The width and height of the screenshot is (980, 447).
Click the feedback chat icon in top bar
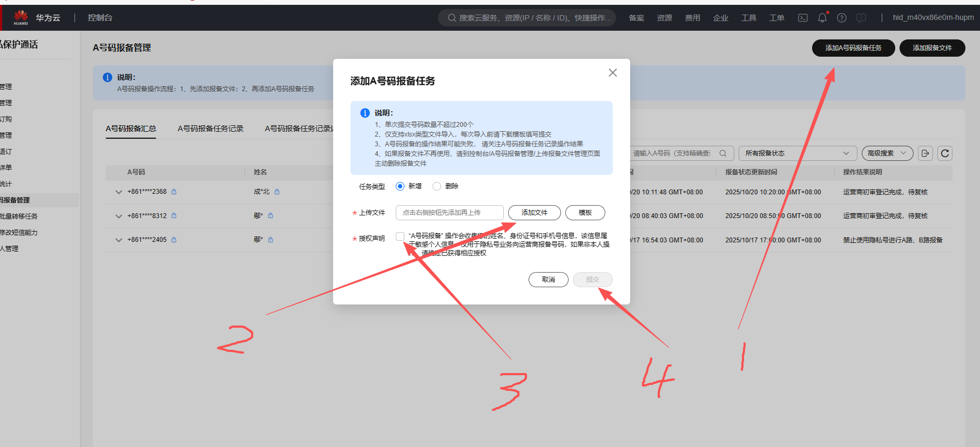(x=861, y=18)
